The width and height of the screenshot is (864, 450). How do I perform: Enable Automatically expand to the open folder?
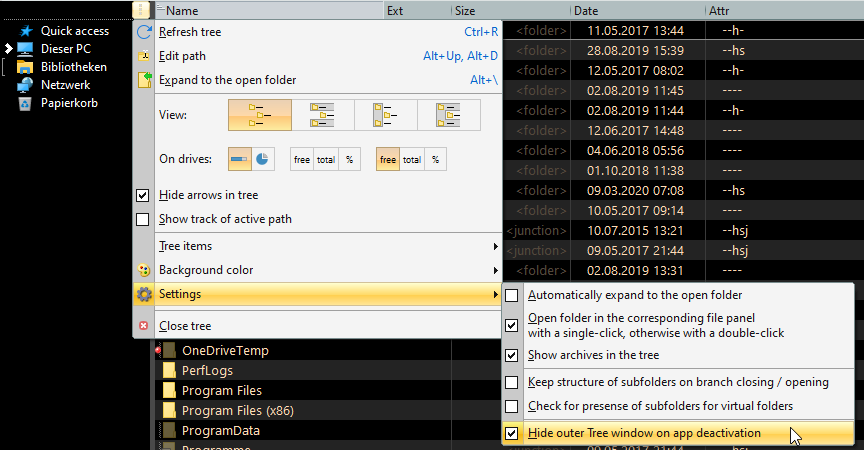(512, 295)
